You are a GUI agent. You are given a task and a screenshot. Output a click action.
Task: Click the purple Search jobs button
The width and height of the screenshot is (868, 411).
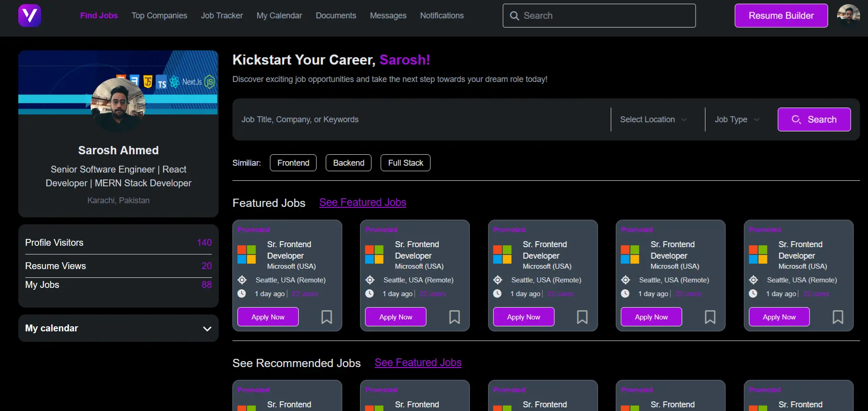[x=814, y=119]
